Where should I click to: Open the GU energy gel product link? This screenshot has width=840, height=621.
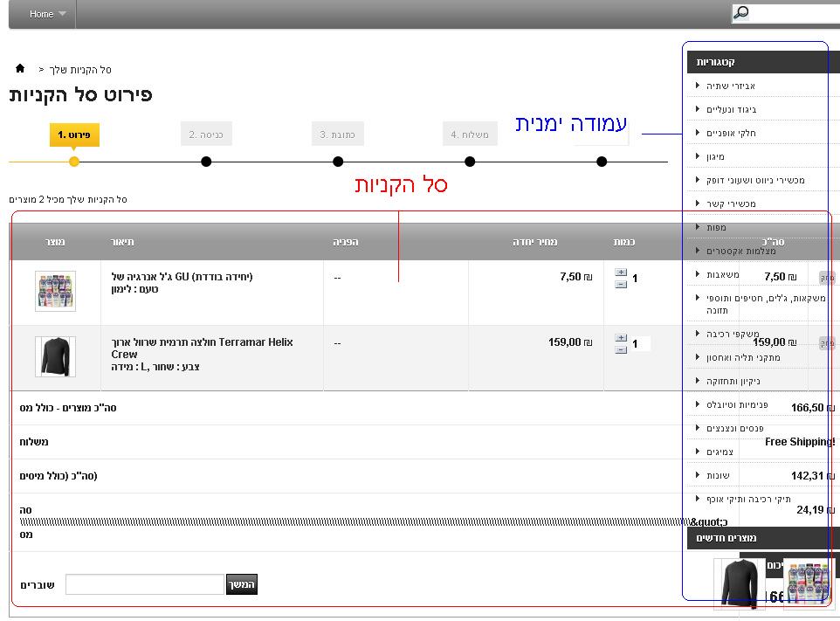pyautogui.click(x=182, y=277)
